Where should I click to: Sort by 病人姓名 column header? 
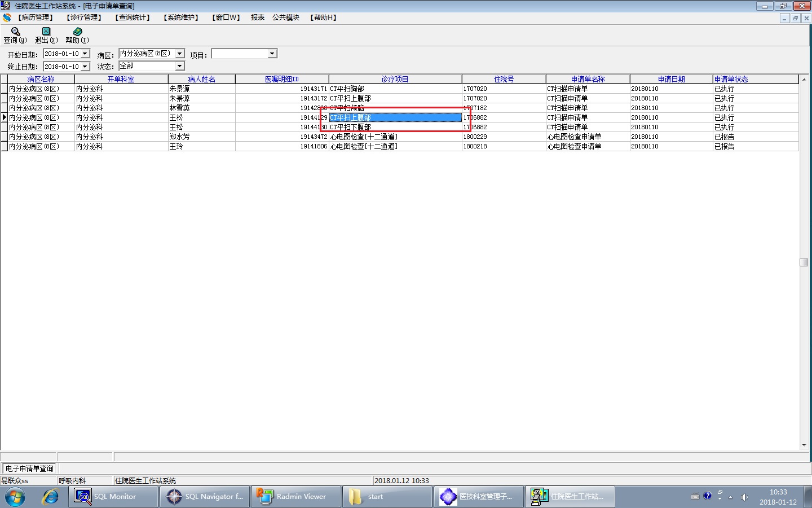pyautogui.click(x=202, y=79)
